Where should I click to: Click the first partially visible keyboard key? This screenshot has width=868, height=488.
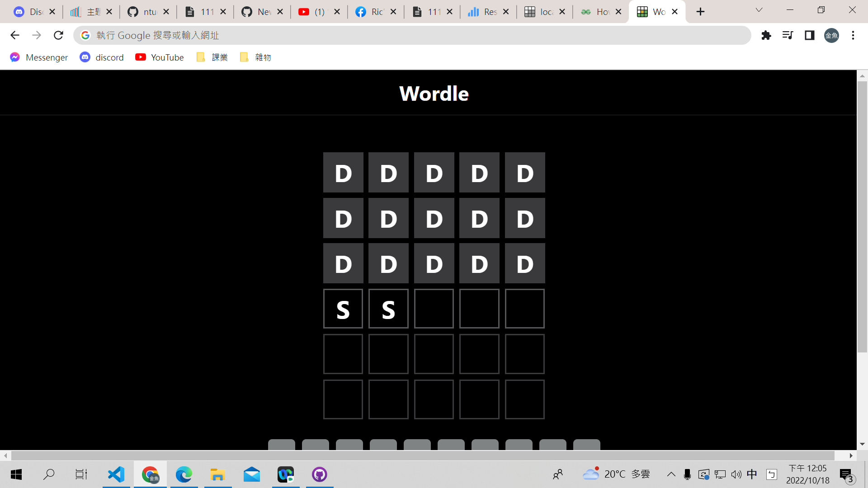point(282,445)
